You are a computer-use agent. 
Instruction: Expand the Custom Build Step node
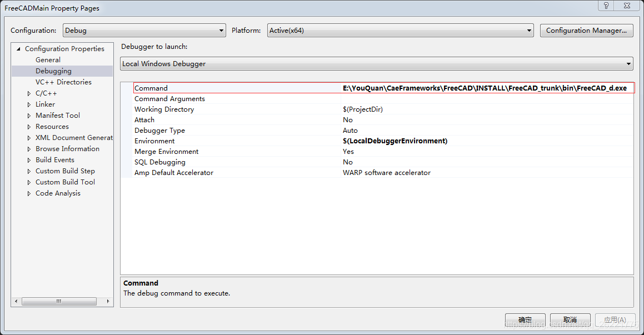click(x=29, y=171)
